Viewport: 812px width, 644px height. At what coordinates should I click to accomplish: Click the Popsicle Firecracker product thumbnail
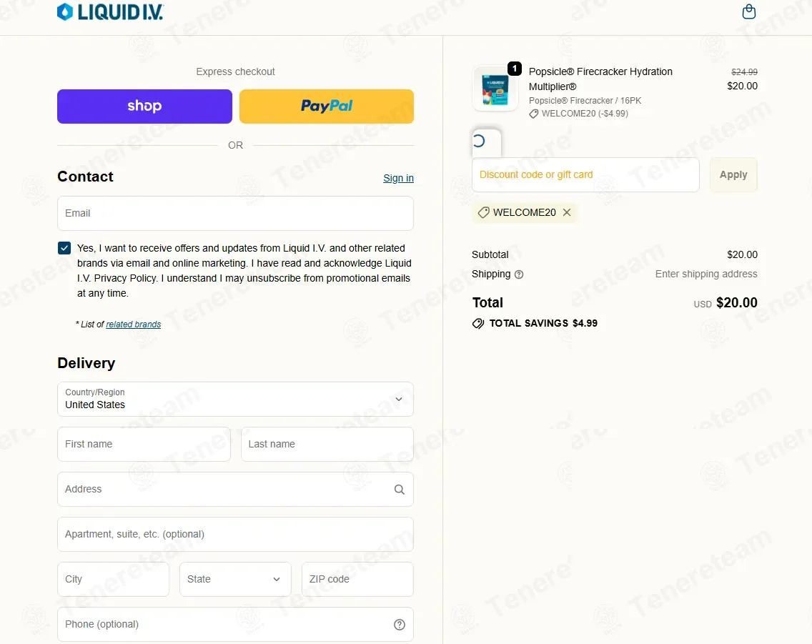tap(495, 89)
